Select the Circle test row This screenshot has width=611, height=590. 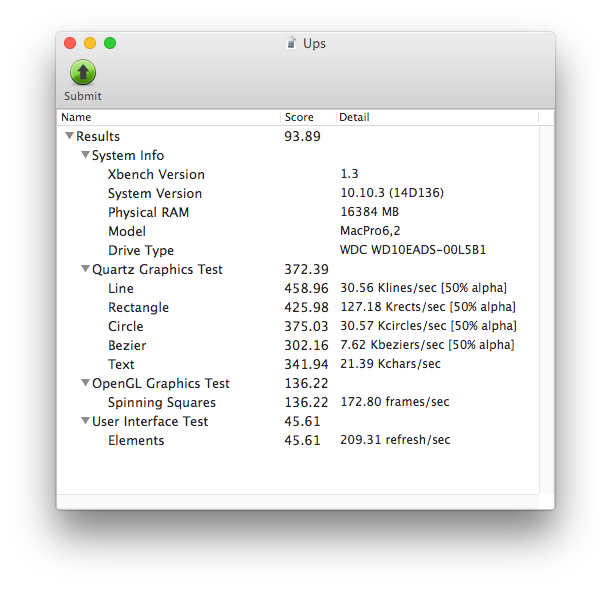(298, 326)
